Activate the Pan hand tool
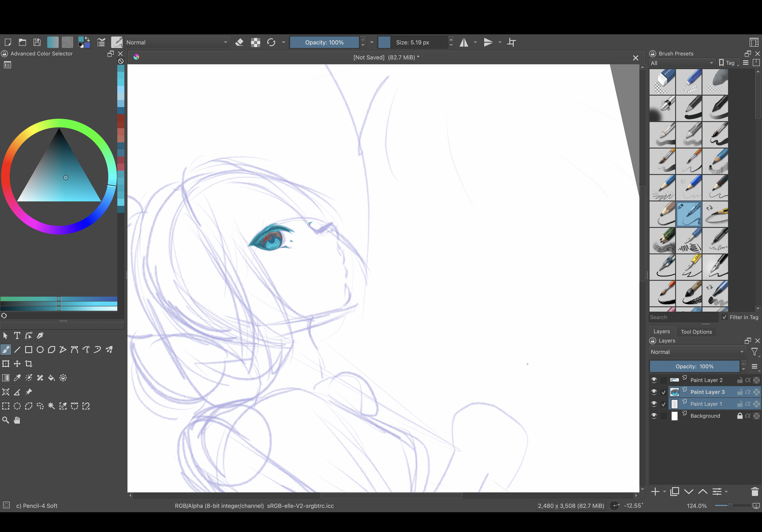This screenshot has height=532, width=762. pyautogui.click(x=17, y=420)
